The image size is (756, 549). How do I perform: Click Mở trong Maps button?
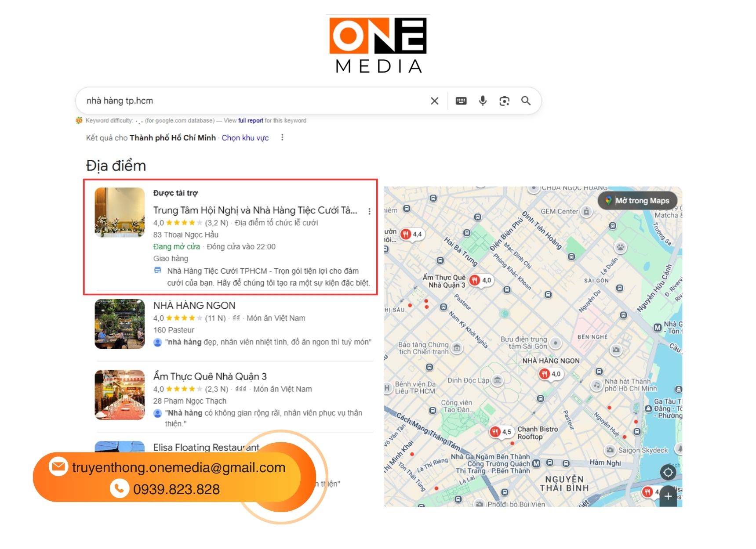pos(637,201)
